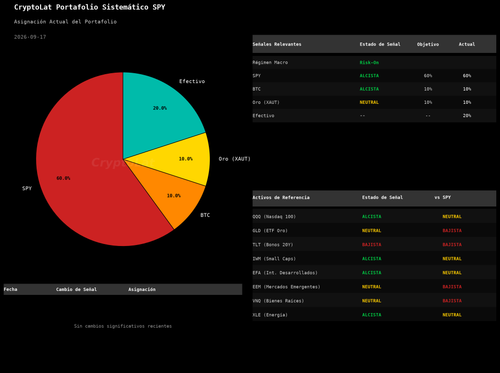Image resolution: width=500 pixels, height=373 pixels.
Task: Click the vs SPY NEUTRAL value for QQQ
Action: [x=452, y=217]
